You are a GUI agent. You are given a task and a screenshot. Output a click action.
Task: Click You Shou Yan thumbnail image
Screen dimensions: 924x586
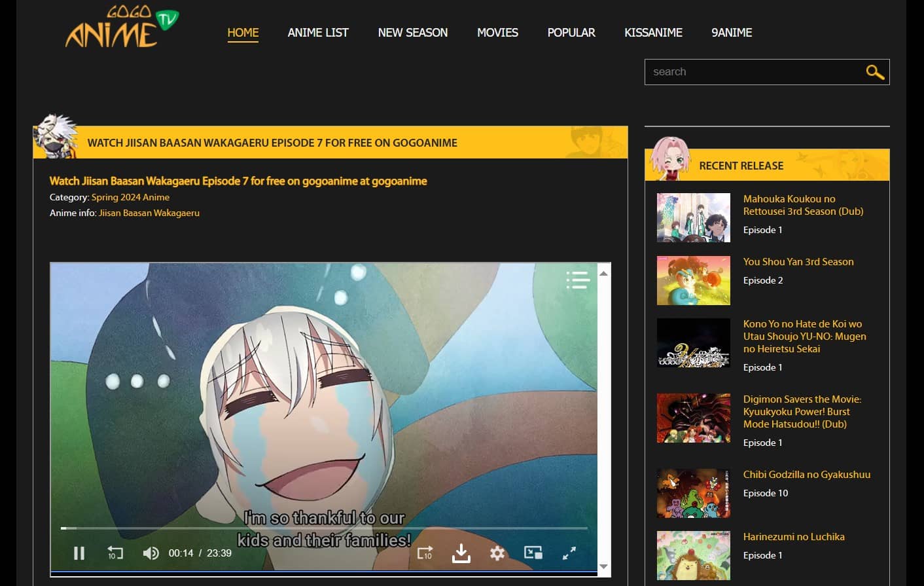point(694,280)
